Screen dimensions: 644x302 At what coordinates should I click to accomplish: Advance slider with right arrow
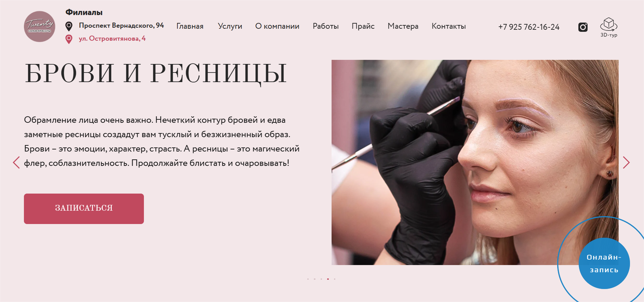(626, 162)
